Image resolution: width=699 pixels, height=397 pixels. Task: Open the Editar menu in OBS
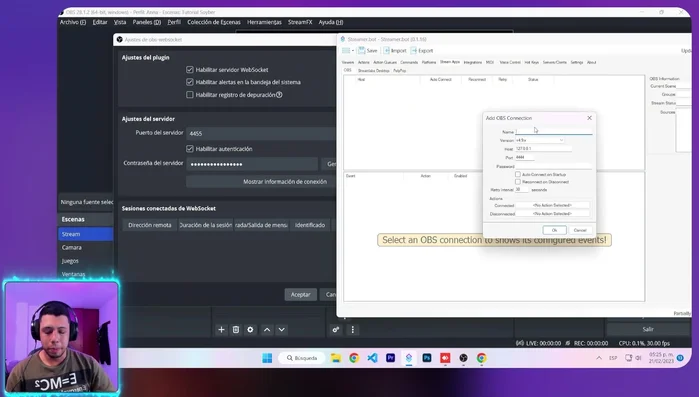click(100, 22)
